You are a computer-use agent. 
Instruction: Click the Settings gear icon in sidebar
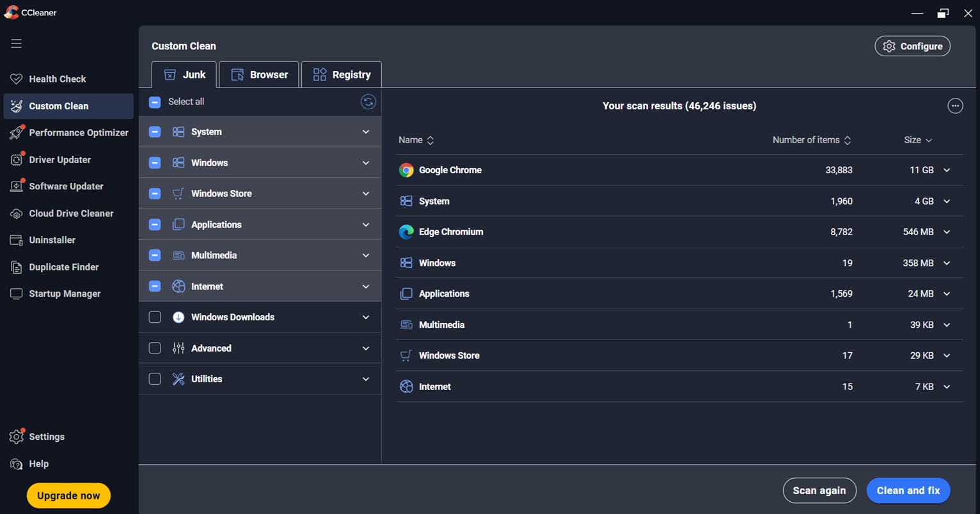click(17, 437)
